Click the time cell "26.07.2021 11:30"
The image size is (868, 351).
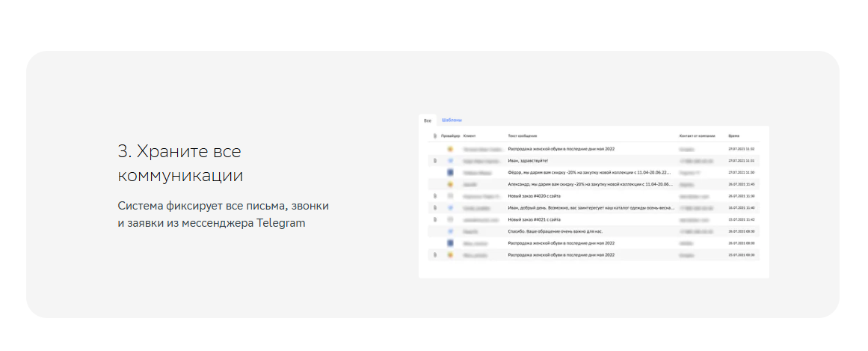[x=741, y=196]
